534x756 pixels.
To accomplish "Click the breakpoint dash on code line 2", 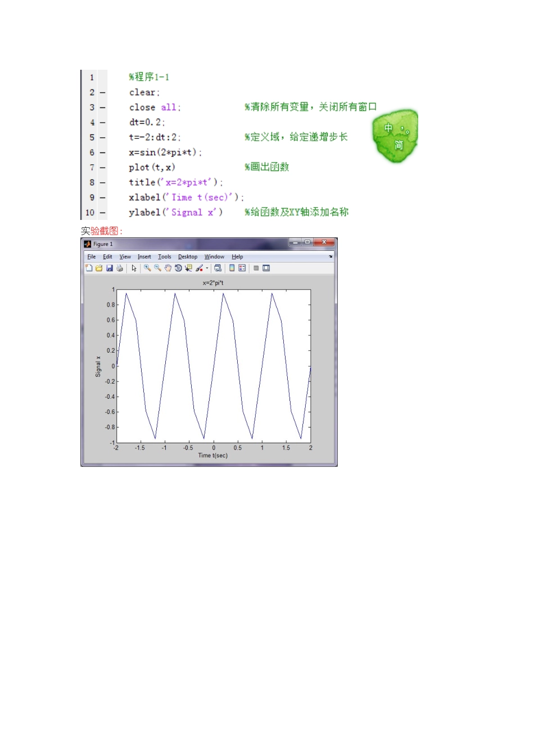I will pyautogui.click(x=103, y=92).
